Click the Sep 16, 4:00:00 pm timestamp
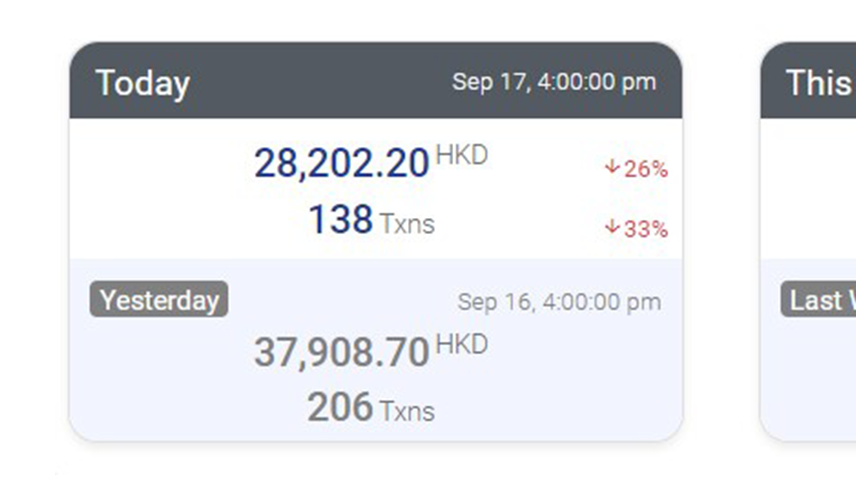856x490 pixels. [x=559, y=301]
